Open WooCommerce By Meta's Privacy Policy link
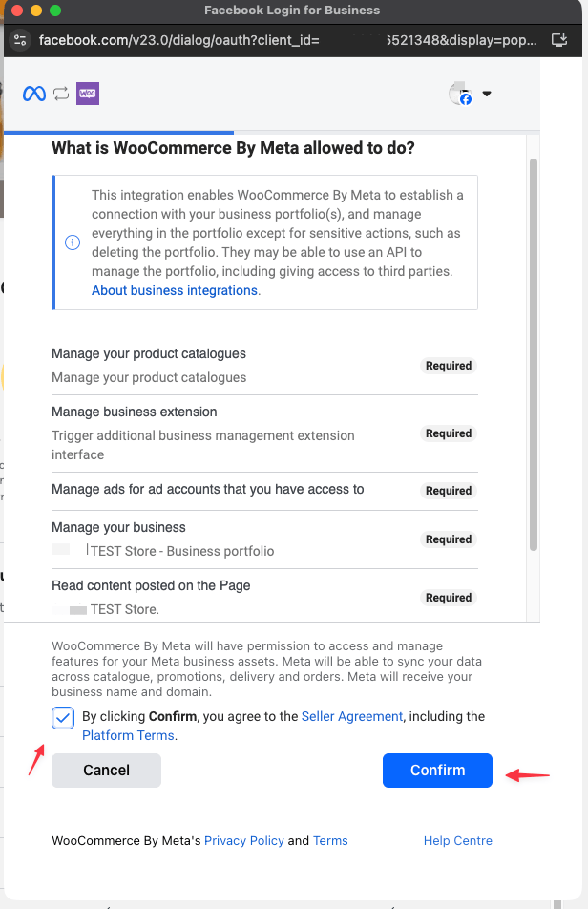Screen dimensions: 588x909 point(244,841)
